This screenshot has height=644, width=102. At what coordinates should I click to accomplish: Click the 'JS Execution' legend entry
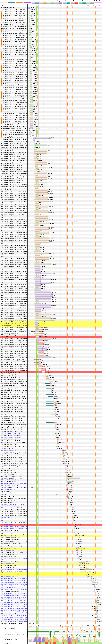[98, 1]
